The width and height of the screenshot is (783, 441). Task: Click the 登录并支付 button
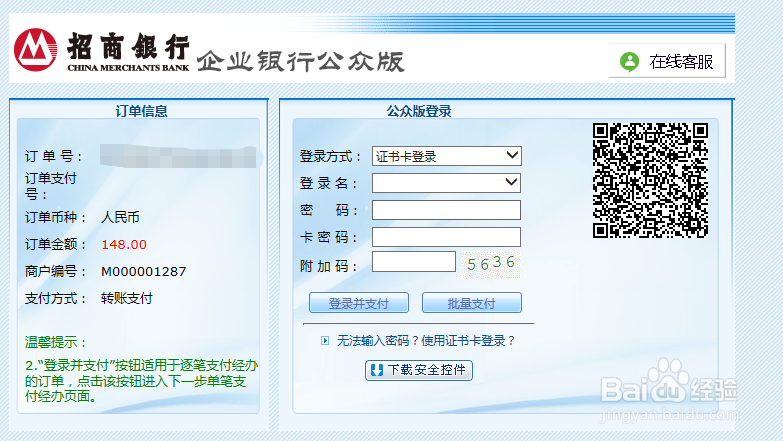[359, 303]
